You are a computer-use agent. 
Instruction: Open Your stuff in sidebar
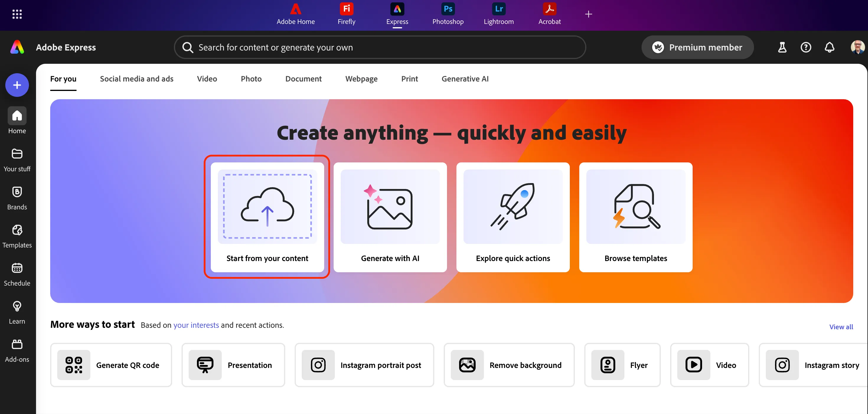pyautogui.click(x=17, y=160)
